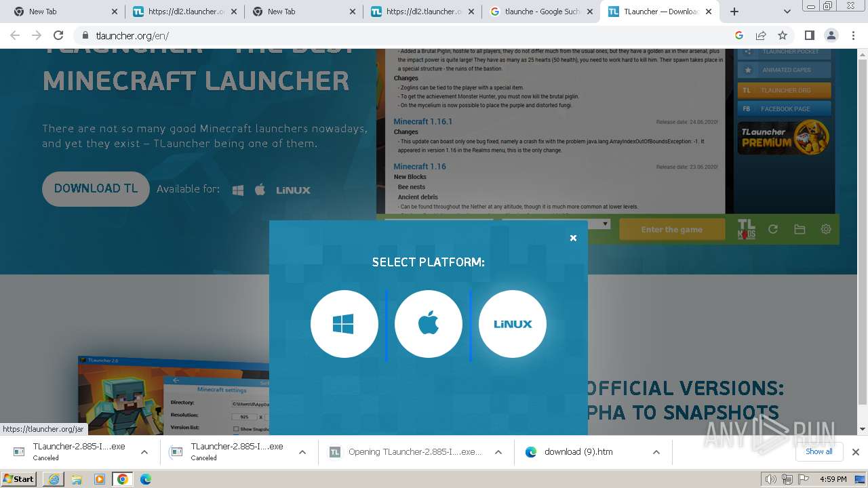Select the Windows platform icon

pos(344,324)
